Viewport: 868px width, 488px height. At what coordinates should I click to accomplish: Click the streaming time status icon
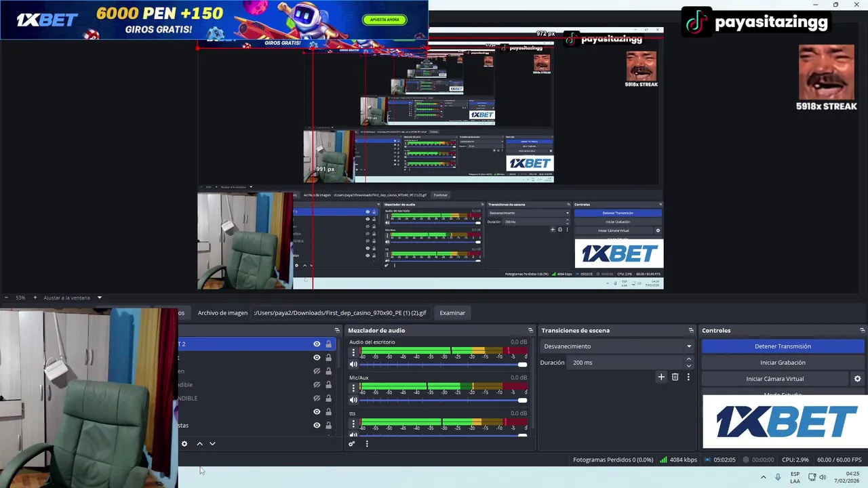click(x=708, y=460)
